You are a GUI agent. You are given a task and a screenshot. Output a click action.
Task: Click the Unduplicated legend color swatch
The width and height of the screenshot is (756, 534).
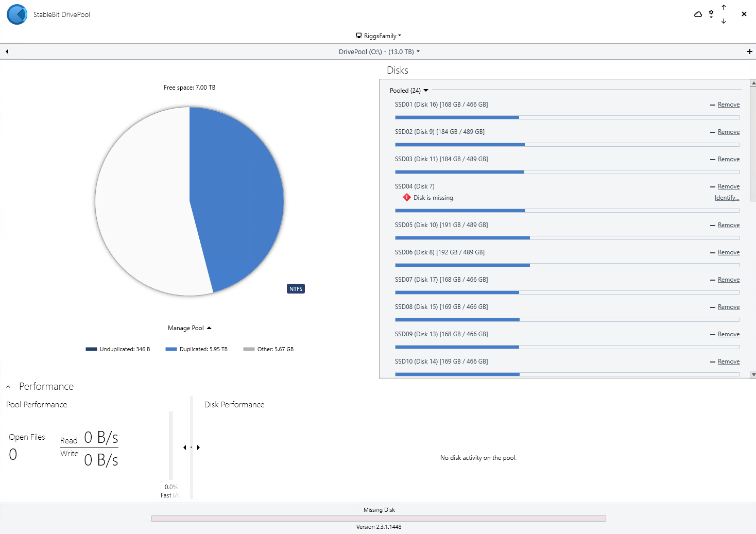(x=91, y=349)
